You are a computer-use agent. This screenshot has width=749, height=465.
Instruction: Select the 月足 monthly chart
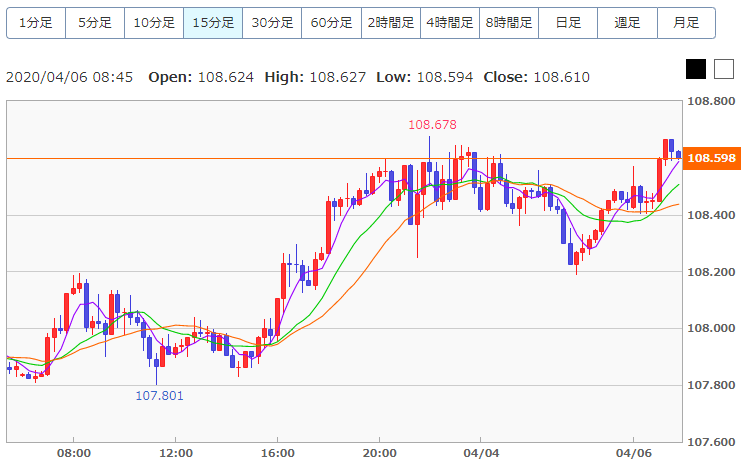(686, 22)
